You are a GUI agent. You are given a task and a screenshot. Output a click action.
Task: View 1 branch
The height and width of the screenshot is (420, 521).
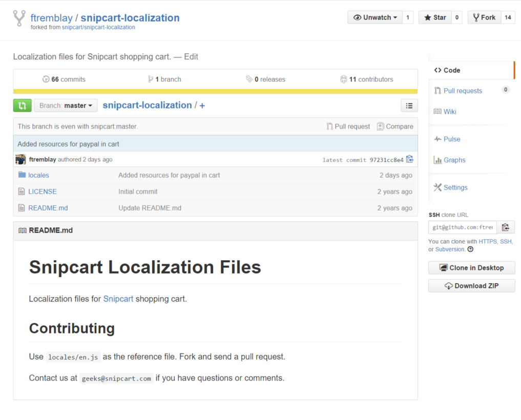pos(164,79)
